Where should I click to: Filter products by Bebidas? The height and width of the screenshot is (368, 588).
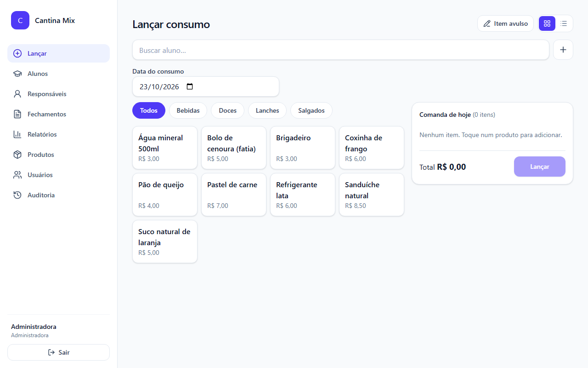[x=188, y=110]
